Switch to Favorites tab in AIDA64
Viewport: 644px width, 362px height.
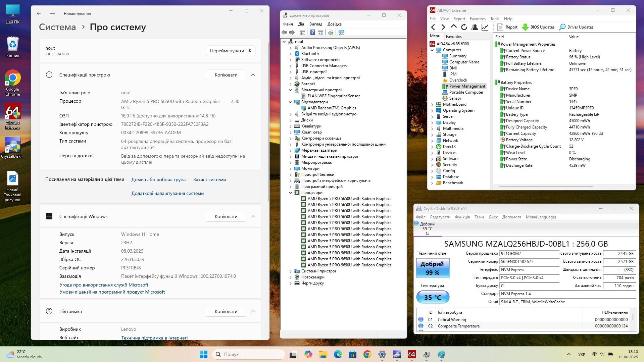(454, 36)
